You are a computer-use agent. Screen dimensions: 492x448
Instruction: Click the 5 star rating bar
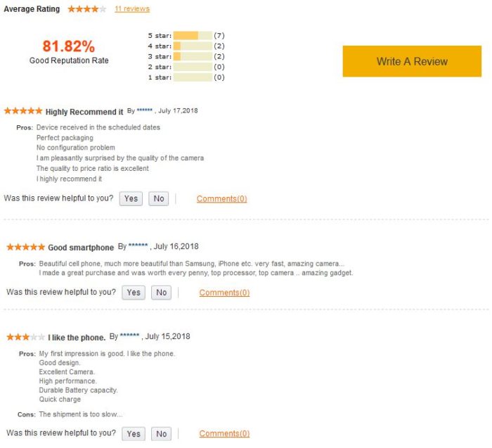coord(193,35)
